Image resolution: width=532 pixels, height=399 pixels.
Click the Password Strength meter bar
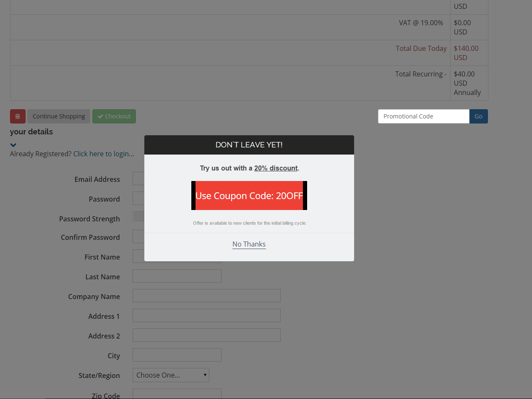coord(138,216)
